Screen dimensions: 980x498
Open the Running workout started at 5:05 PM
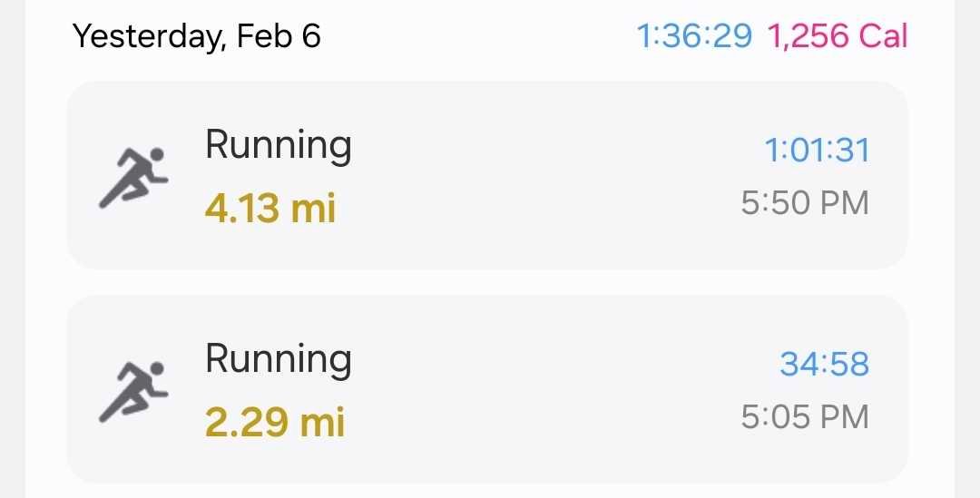pos(487,389)
